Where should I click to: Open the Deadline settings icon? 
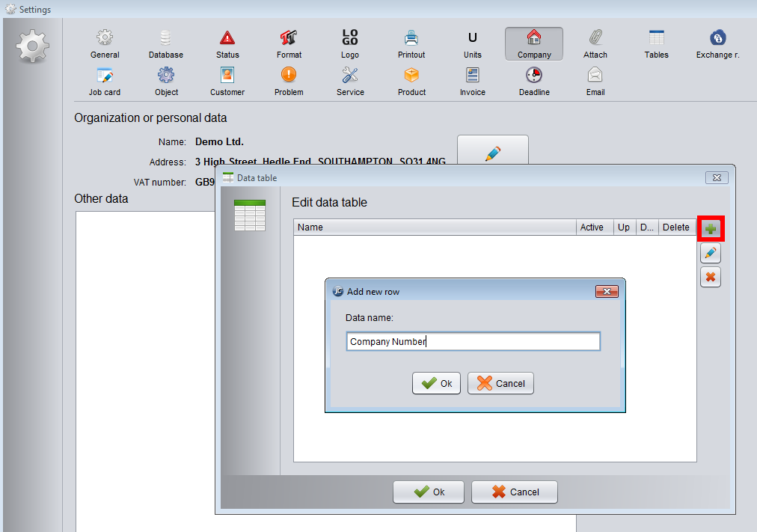point(533,81)
